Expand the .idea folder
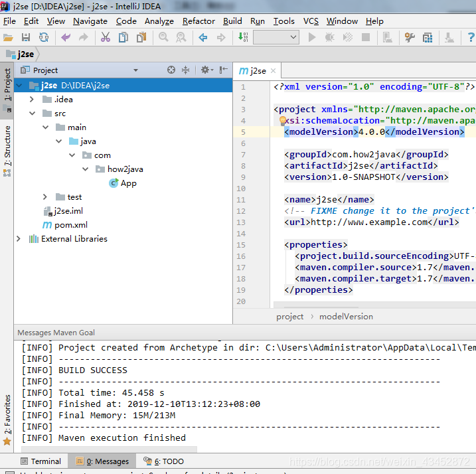Viewport: 476px width, 474px height. point(32,100)
